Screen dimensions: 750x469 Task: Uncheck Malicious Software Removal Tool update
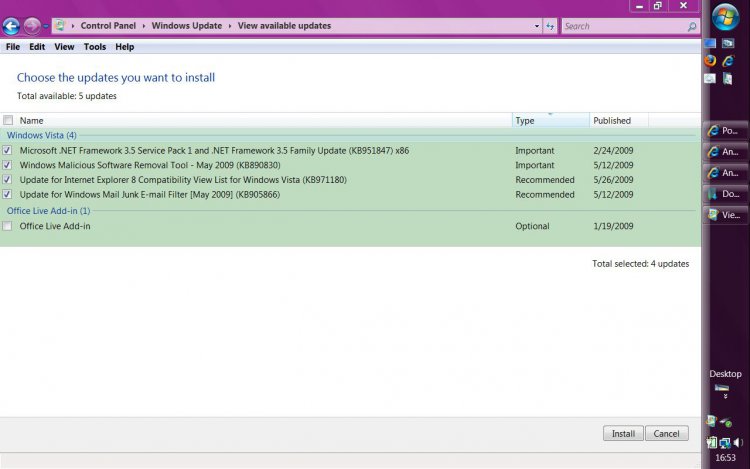7,165
